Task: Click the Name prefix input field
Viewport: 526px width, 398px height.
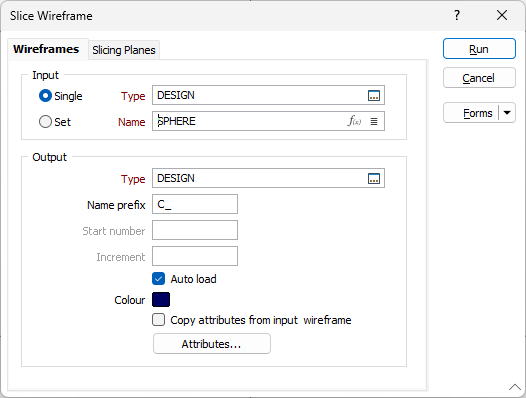Action: pyautogui.click(x=195, y=204)
